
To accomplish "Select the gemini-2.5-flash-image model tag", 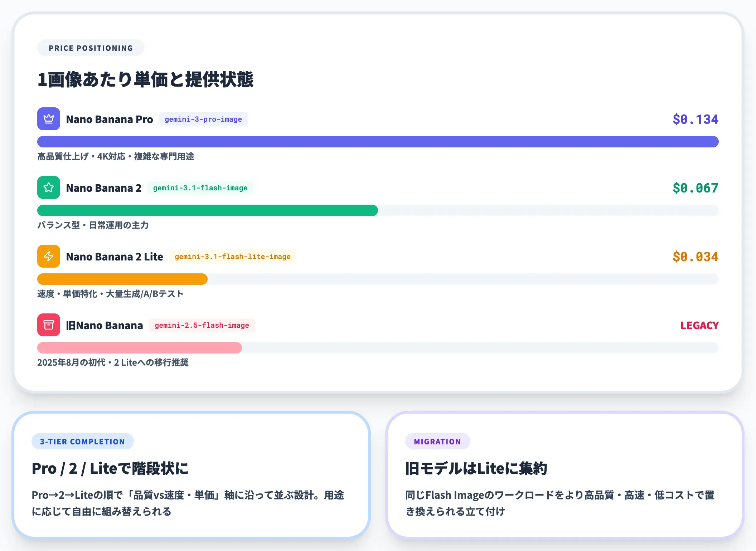I will pos(202,325).
